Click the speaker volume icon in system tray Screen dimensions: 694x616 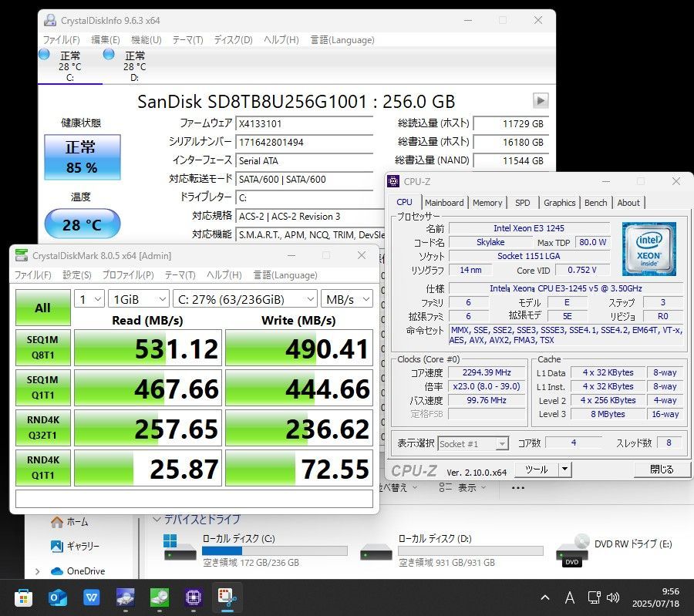click(x=613, y=597)
